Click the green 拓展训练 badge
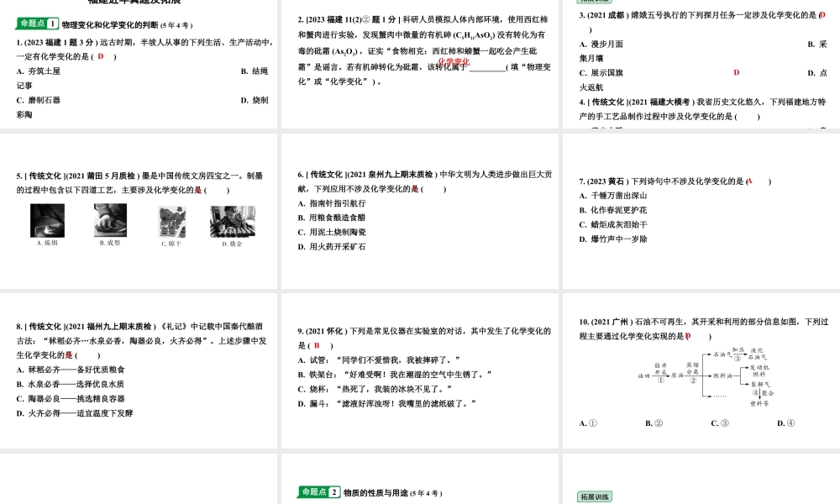 [x=596, y=496]
